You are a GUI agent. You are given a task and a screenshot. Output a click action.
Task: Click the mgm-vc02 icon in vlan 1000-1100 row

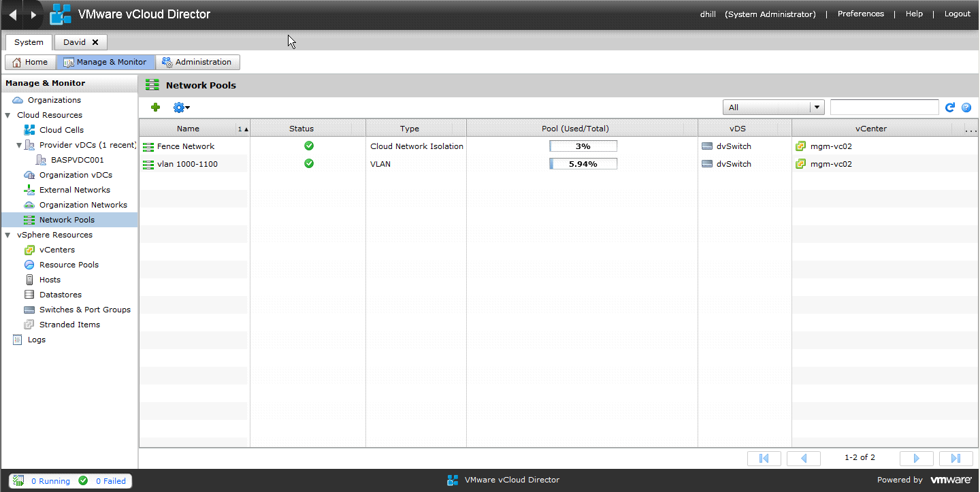pos(801,164)
